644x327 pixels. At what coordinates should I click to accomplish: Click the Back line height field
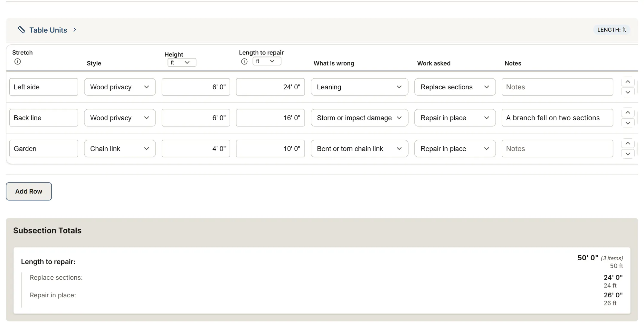coord(196,118)
